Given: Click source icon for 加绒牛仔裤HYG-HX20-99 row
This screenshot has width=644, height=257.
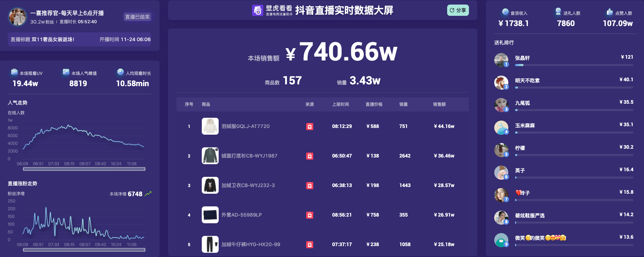Looking at the screenshot, I should [x=310, y=244].
